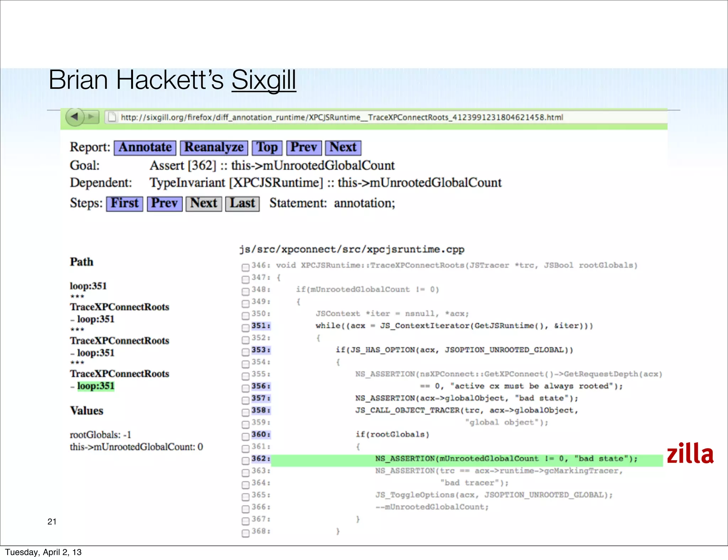Click the sixgill.org URL address field
Viewport: 728px width, 560px height.
click(x=385, y=117)
